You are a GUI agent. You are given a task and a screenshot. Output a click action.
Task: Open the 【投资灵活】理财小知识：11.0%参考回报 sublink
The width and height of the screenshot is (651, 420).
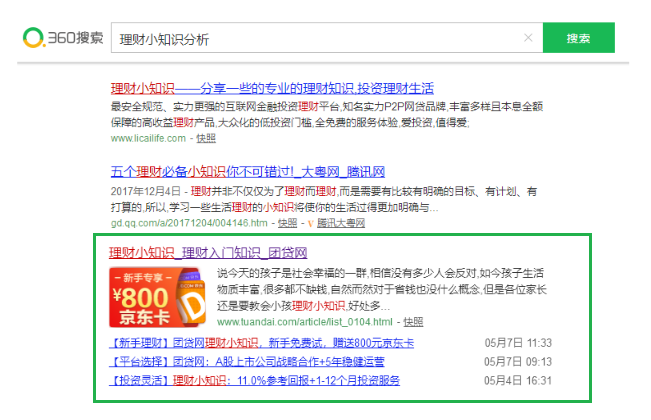(x=255, y=381)
